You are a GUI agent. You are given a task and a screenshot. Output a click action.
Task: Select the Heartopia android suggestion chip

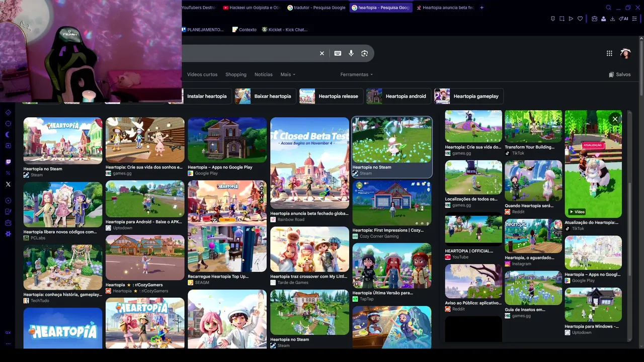pos(398,96)
